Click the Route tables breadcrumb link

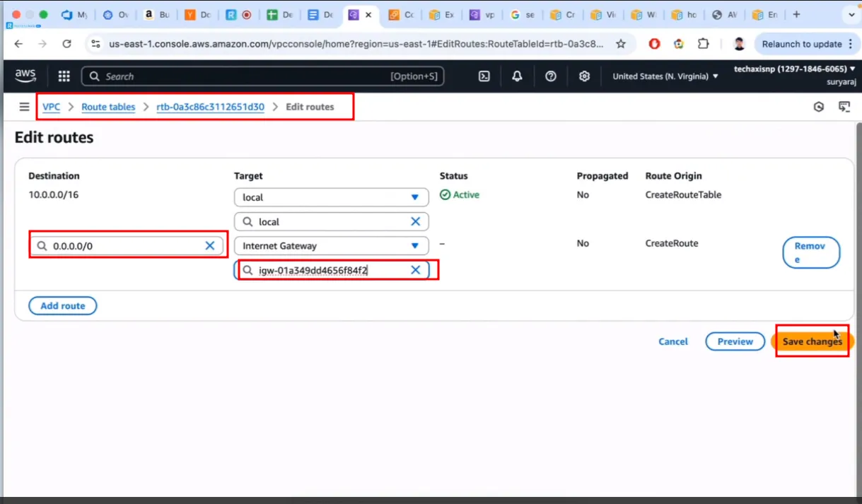point(108,107)
